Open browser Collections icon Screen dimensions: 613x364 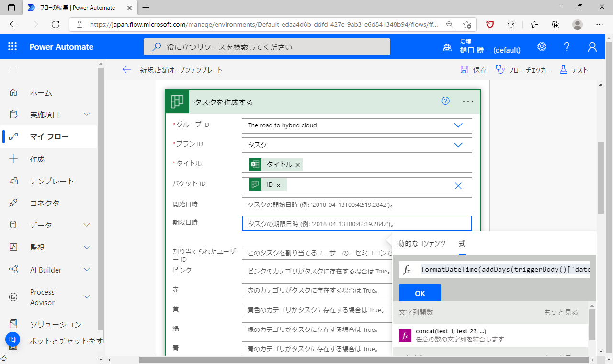[x=556, y=24]
